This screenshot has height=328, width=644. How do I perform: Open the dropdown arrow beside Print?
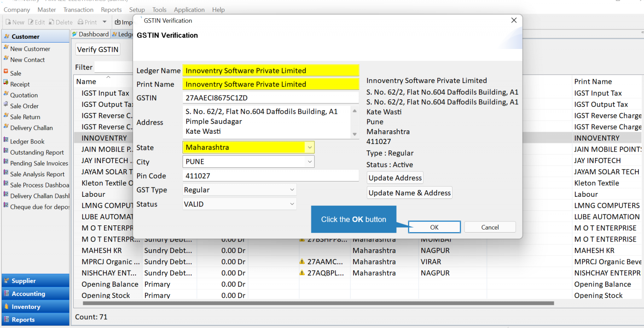(x=104, y=22)
